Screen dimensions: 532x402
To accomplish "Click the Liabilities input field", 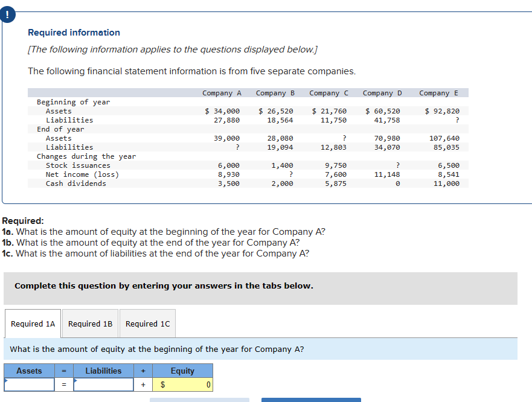I will click(x=103, y=384).
